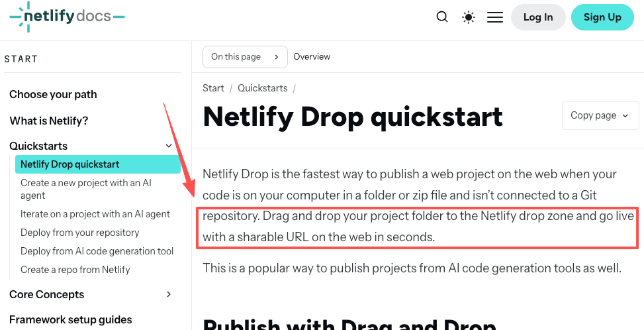Open the Core Concepts sidebar section
The width and height of the screenshot is (644, 330).
click(x=46, y=294)
